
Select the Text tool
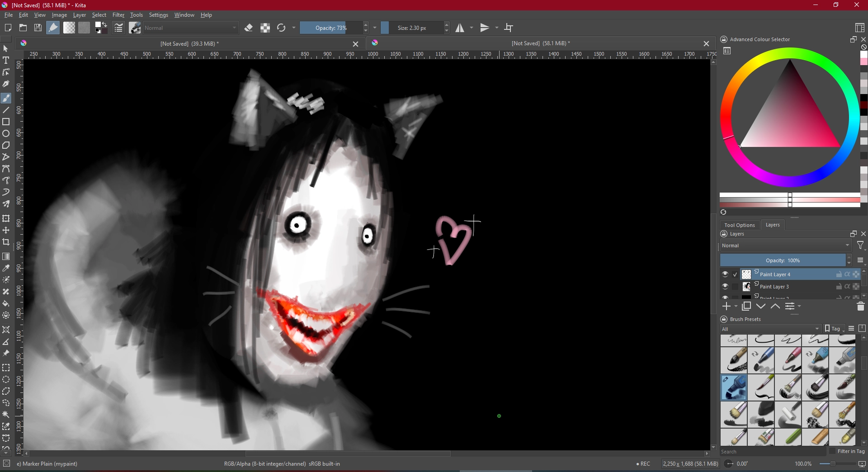(6, 61)
